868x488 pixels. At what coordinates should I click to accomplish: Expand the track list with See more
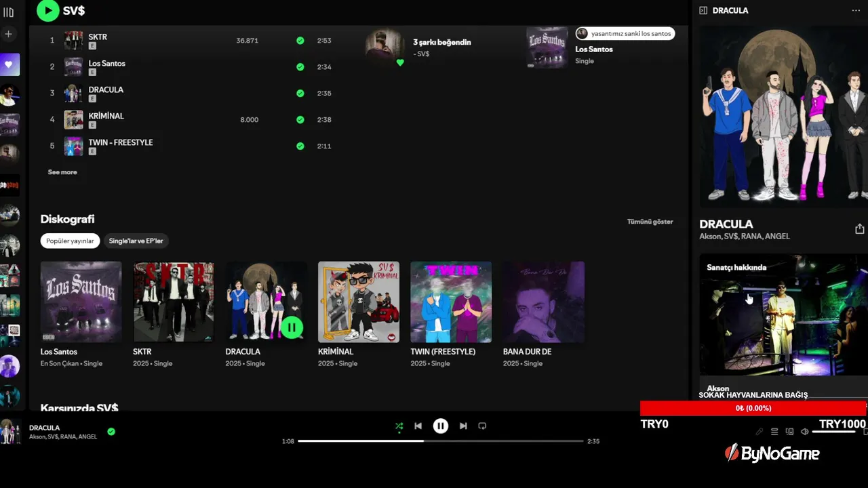point(62,172)
